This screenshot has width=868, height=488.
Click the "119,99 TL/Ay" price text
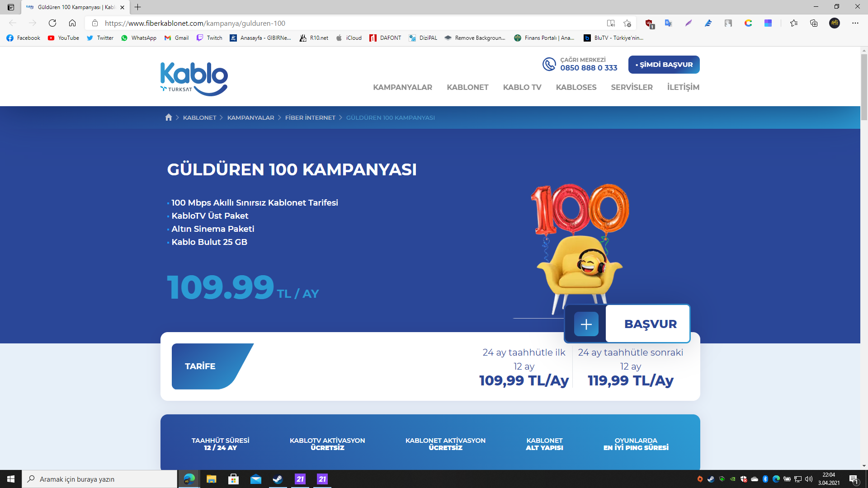coord(631,380)
